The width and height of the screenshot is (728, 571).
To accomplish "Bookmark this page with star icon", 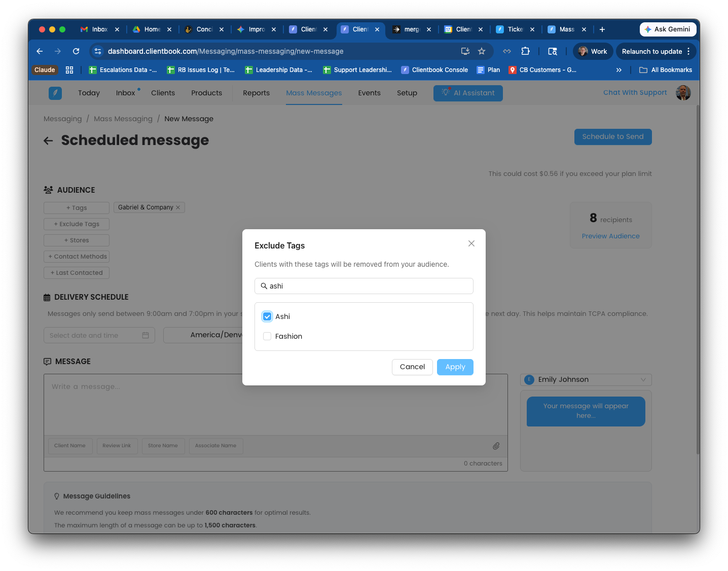I will (482, 51).
